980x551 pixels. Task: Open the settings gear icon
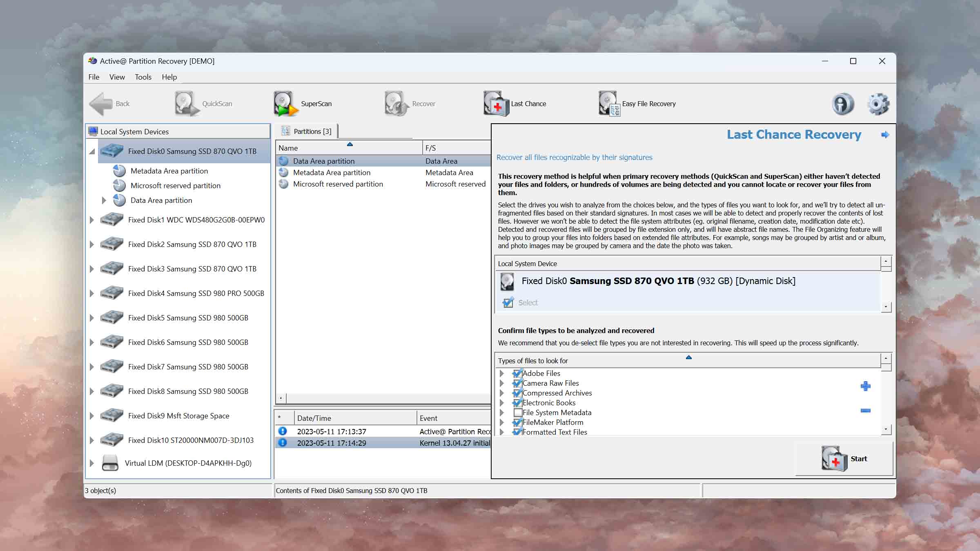click(878, 104)
